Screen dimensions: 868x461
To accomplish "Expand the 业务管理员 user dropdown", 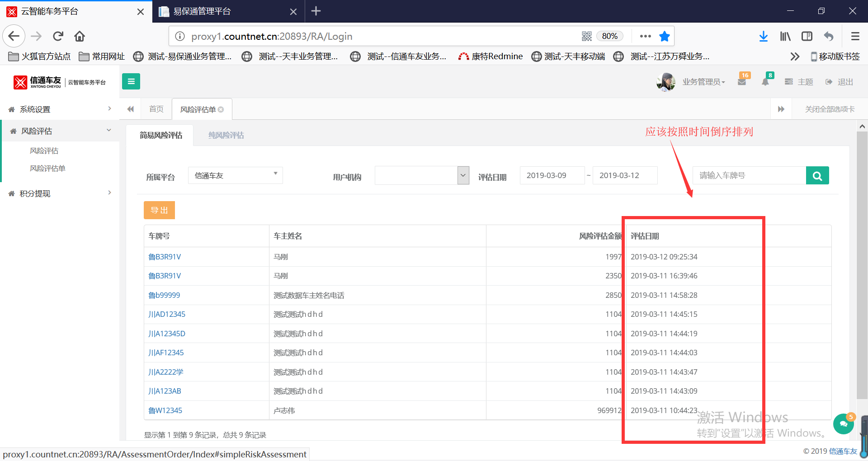I will [x=703, y=82].
